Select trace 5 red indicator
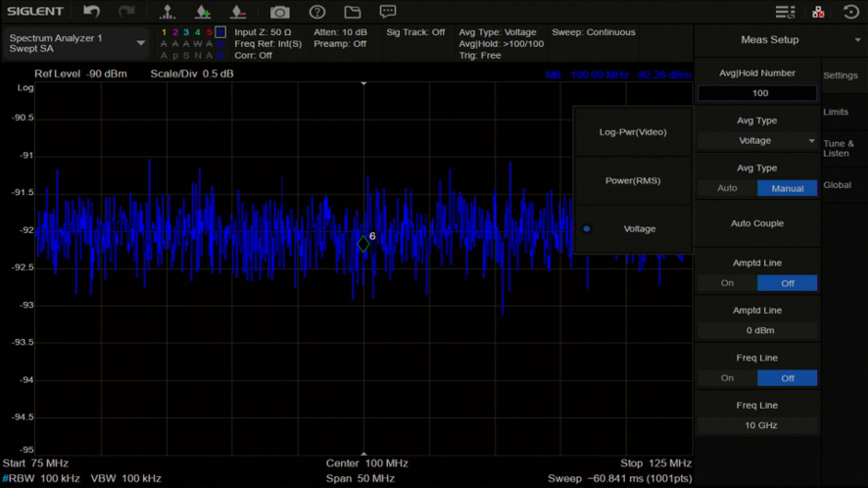The height and width of the screenshot is (488, 868). point(209,32)
